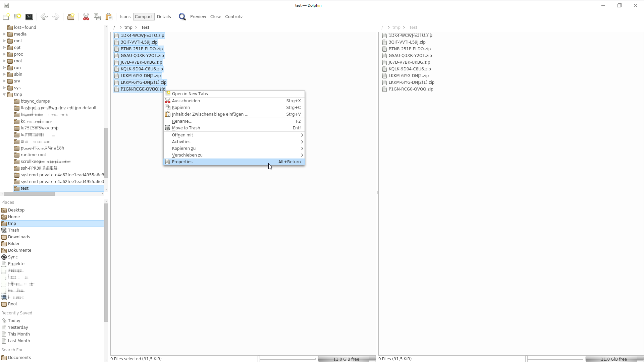Viewport: 644px width, 362px height.
Task: Toggle Details view mode
Action: (x=164, y=17)
